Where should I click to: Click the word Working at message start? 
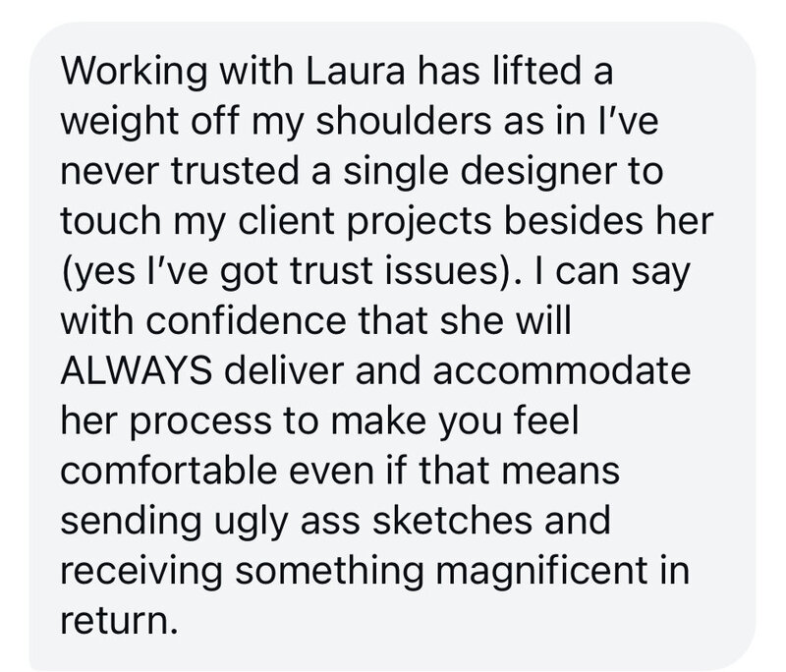pyautogui.click(x=134, y=73)
